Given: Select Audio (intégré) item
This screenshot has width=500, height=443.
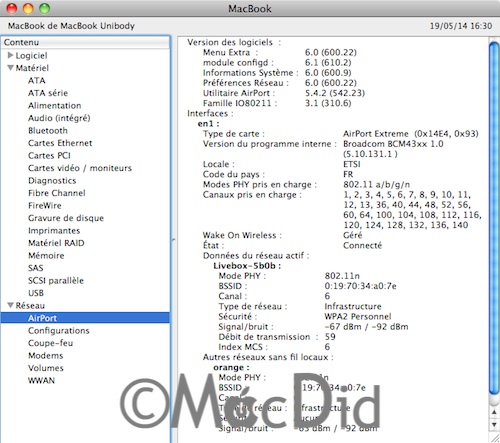Looking at the screenshot, I should pos(59,118).
